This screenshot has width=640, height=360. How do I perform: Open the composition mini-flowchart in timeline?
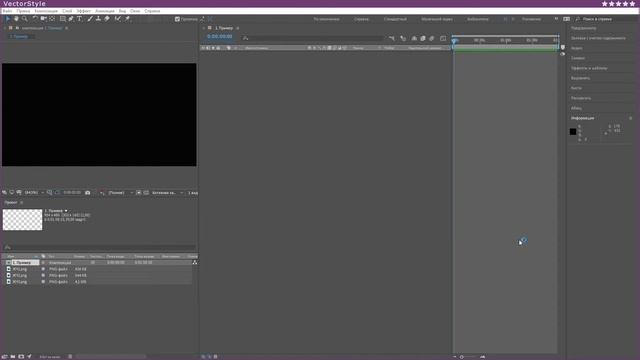pyautogui.click(x=392, y=38)
